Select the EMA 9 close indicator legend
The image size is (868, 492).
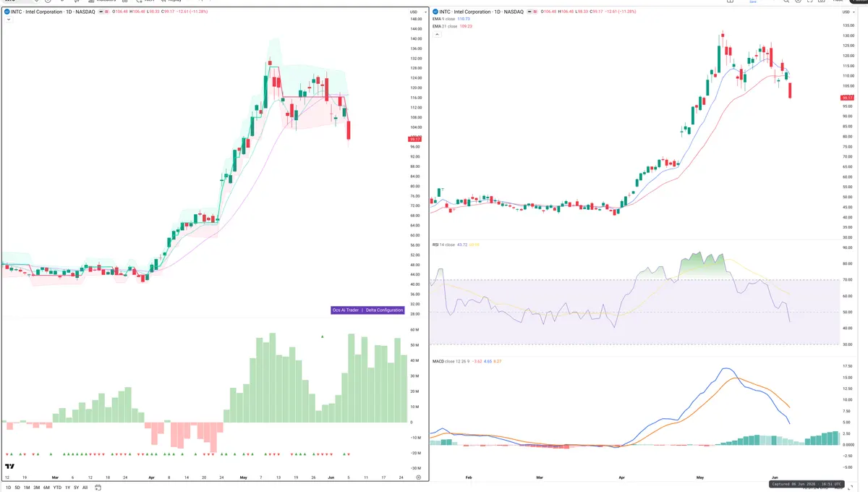pos(451,19)
